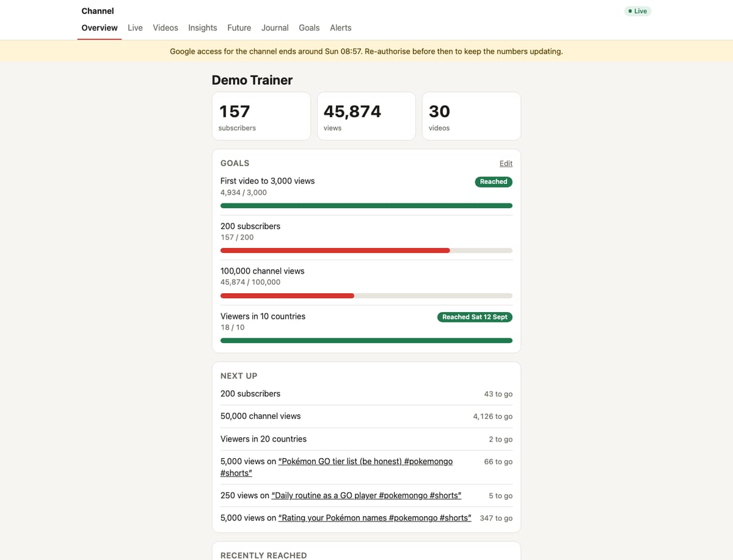Select the 45,874 views card
The image size is (733, 560).
(366, 116)
